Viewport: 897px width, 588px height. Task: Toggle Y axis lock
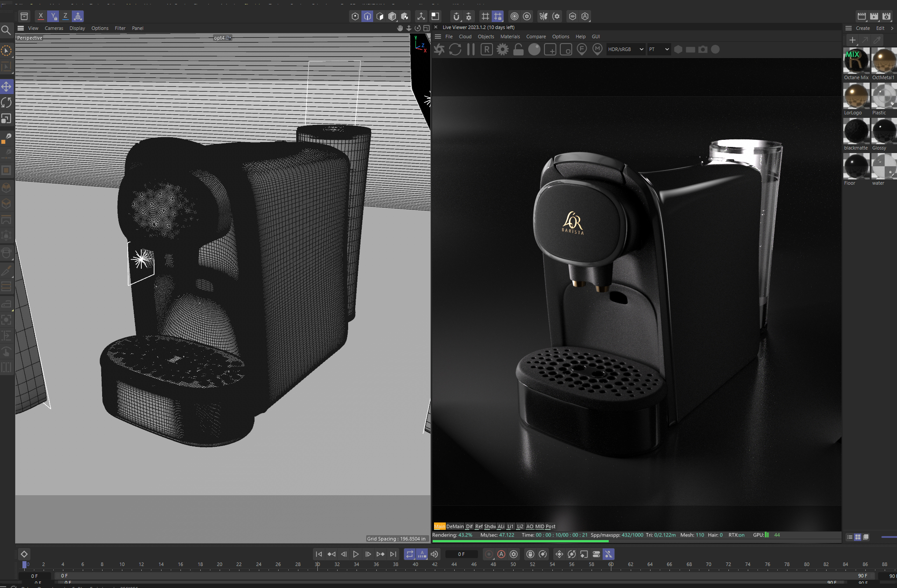[53, 16]
